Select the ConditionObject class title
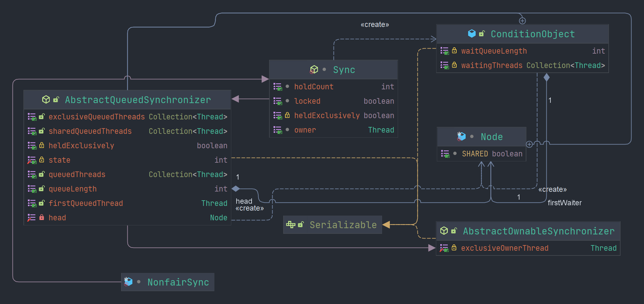The width and height of the screenshot is (644, 304). pos(533,34)
